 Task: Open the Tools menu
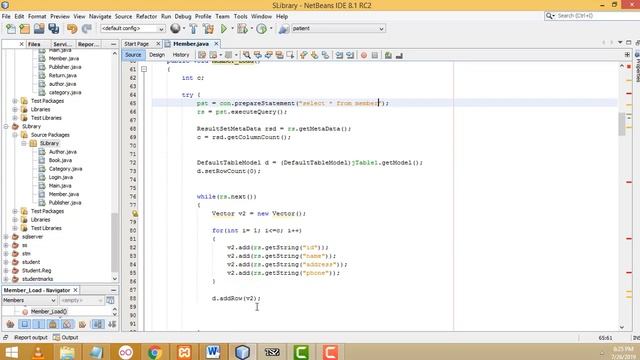(x=240, y=16)
